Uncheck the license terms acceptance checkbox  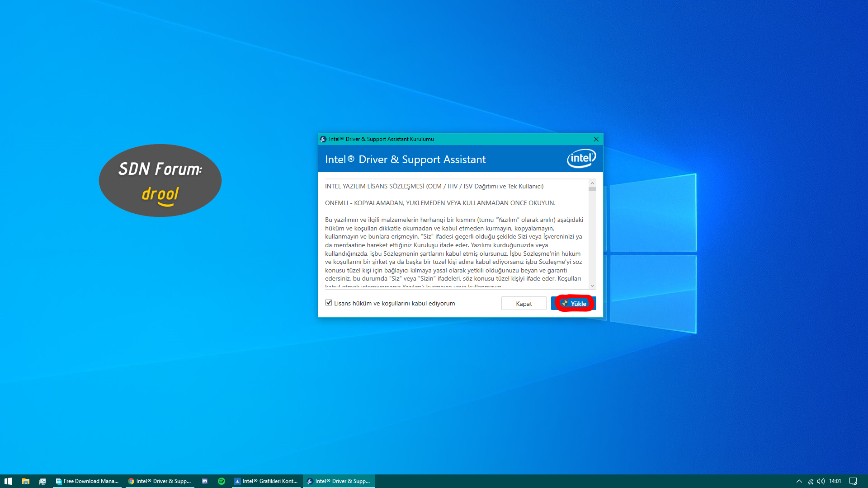point(329,303)
